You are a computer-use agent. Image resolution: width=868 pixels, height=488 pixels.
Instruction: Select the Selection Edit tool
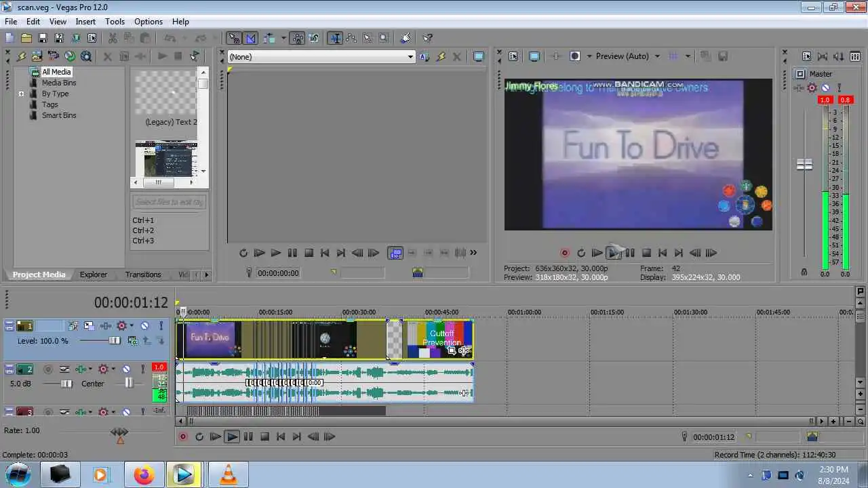click(x=368, y=39)
